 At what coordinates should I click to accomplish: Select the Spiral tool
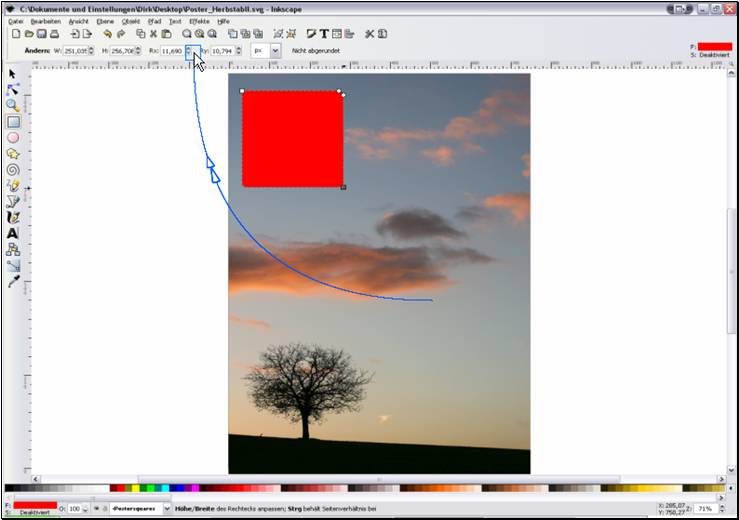point(13,170)
